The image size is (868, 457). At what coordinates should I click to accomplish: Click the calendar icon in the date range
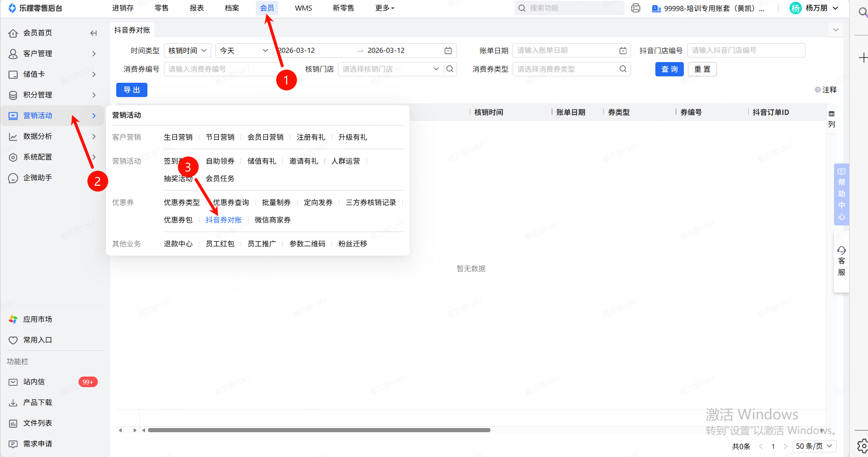[448, 51]
